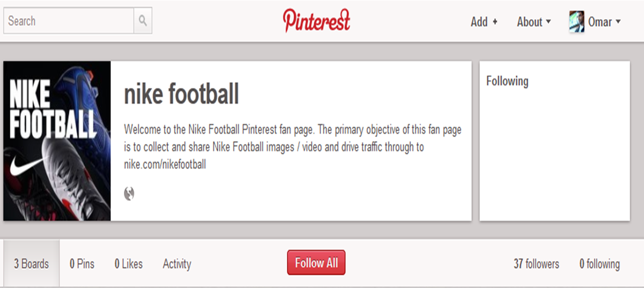The image size is (644, 288).
Task: Switch to the 3 Boards tab
Action: click(31, 263)
